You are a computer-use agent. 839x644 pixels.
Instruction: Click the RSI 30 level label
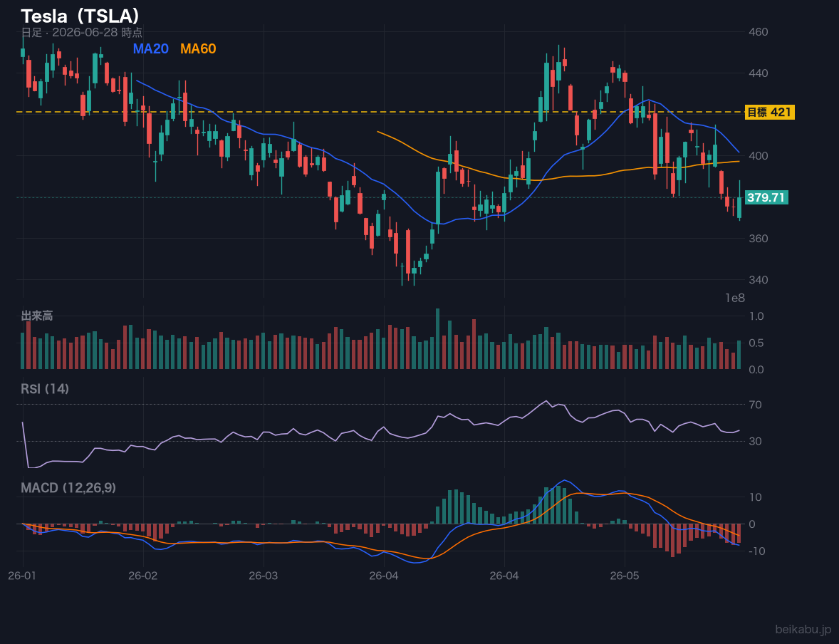pyautogui.click(x=755, y=441)
